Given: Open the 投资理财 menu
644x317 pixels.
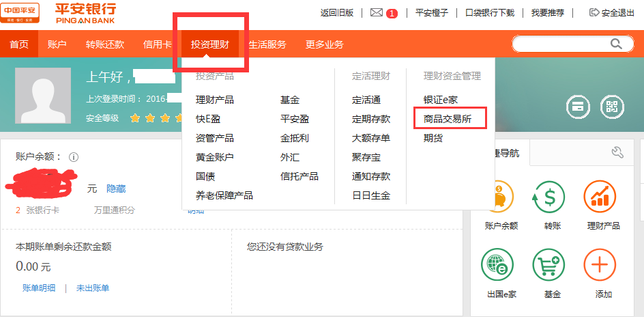Looking at the screenshot, I should tap(210, 44).
